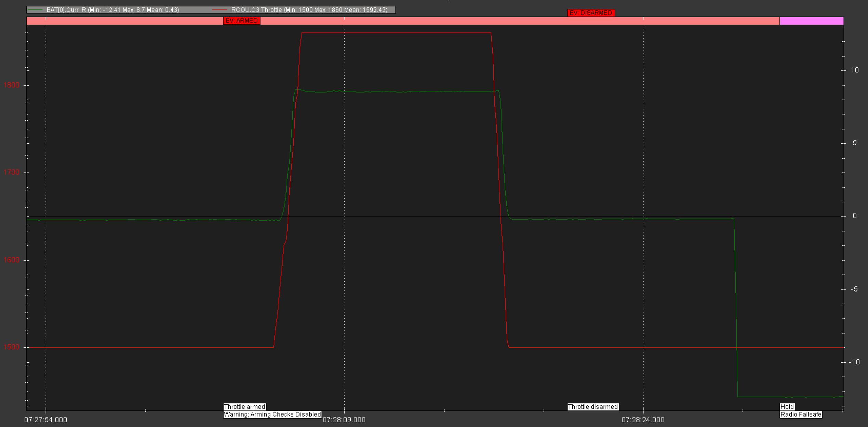The width and height of the screenshot is (868, 427).
Task: Click the -10 right axis tick label
Action: [854, 362]
